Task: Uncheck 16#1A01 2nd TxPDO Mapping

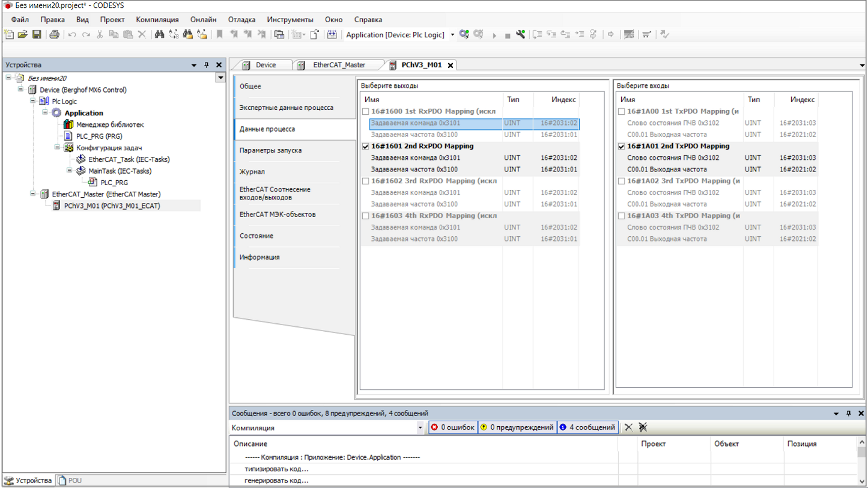Action: 621,146
